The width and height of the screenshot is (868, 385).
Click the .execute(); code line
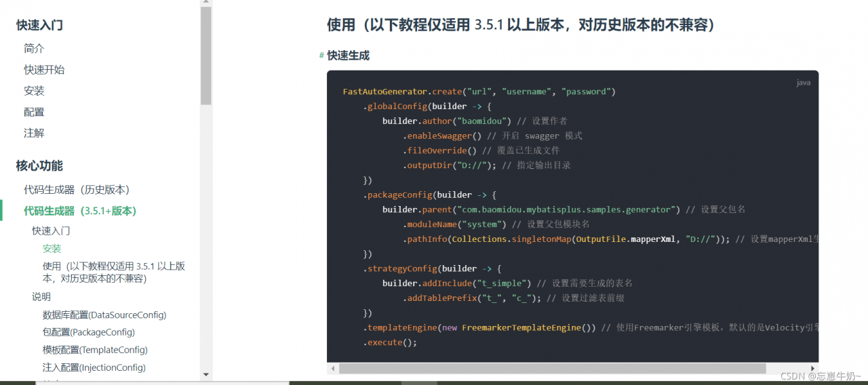(x=390, y=342)
